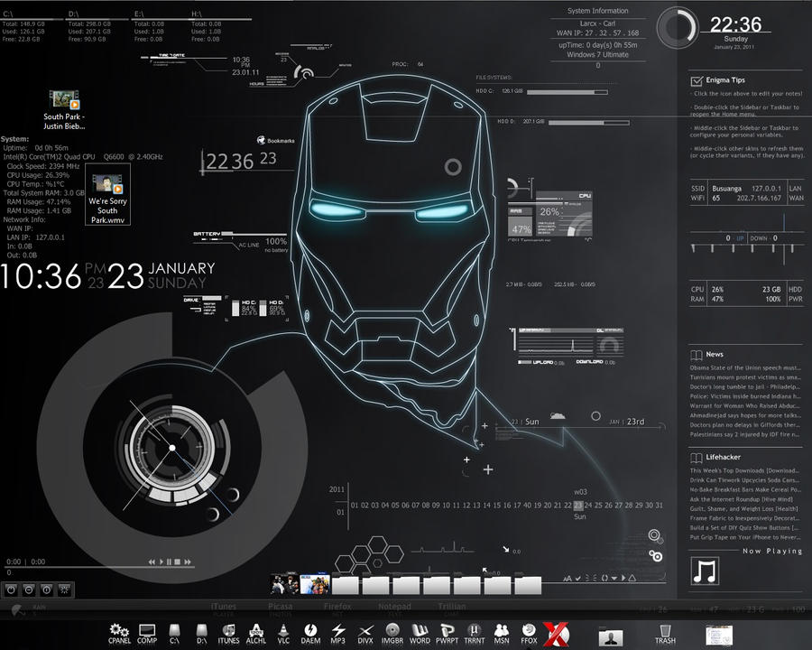Open the TRASH bin icon
Image resolution: width=812 pixels, height=650 pixels.
[665, 634]
